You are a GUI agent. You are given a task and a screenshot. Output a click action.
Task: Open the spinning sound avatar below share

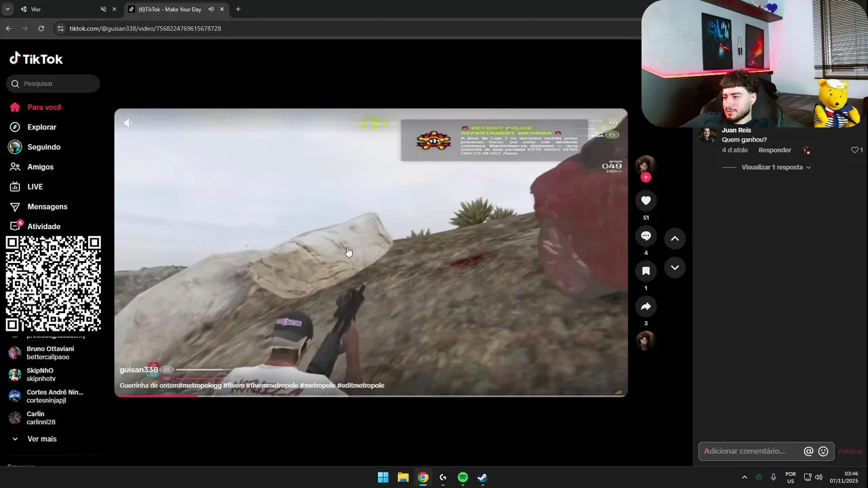[646, 340]
